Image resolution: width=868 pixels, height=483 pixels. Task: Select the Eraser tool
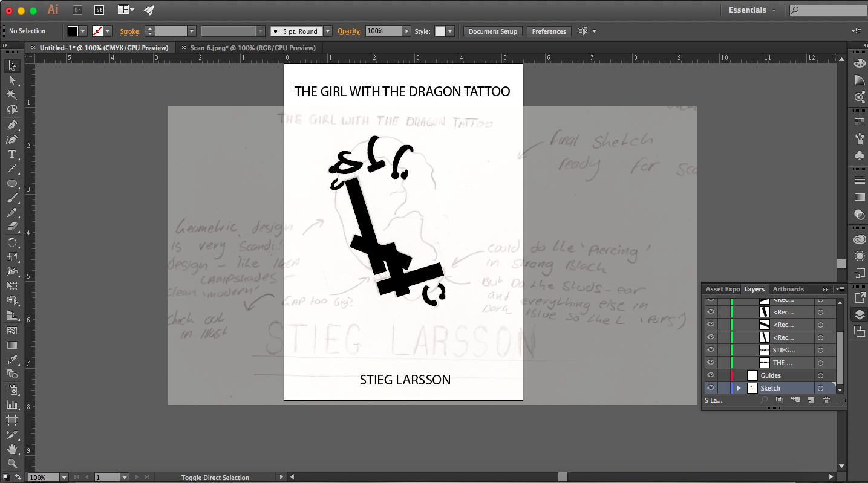(x=12, y=227)
